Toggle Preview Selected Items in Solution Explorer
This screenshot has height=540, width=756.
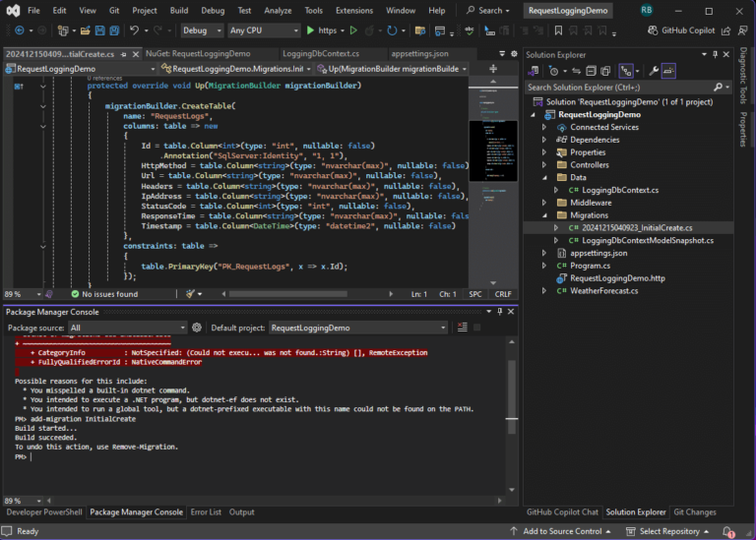[669, 71]
